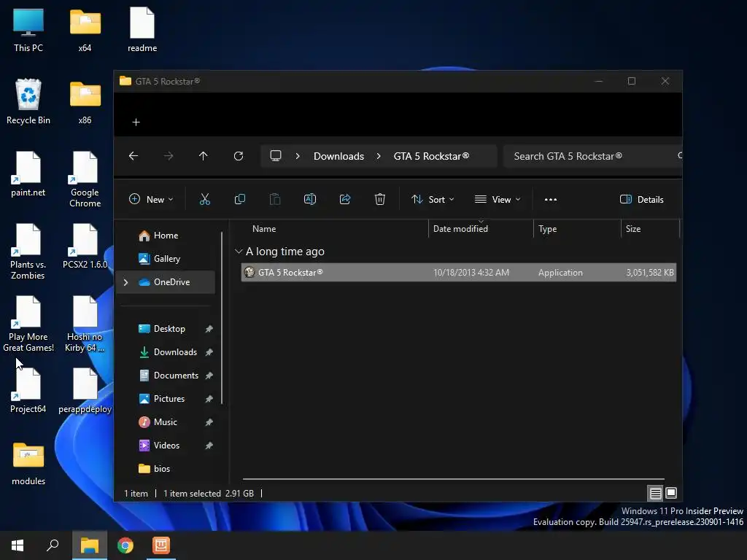Image resolution: width=747 pixels, height=560 pixels.
Task: Go forward with the right arrow
Action: tap(169, 156)
